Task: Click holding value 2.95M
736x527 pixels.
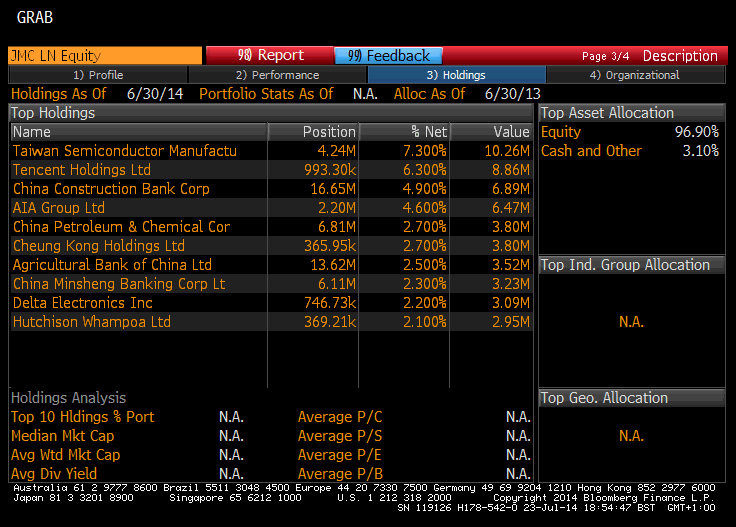Action: tap(511, 322)
